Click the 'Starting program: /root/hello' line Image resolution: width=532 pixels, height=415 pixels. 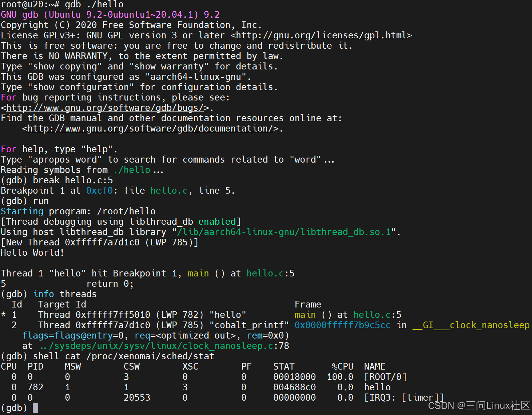pyautogui.click(x=78, y=211)
